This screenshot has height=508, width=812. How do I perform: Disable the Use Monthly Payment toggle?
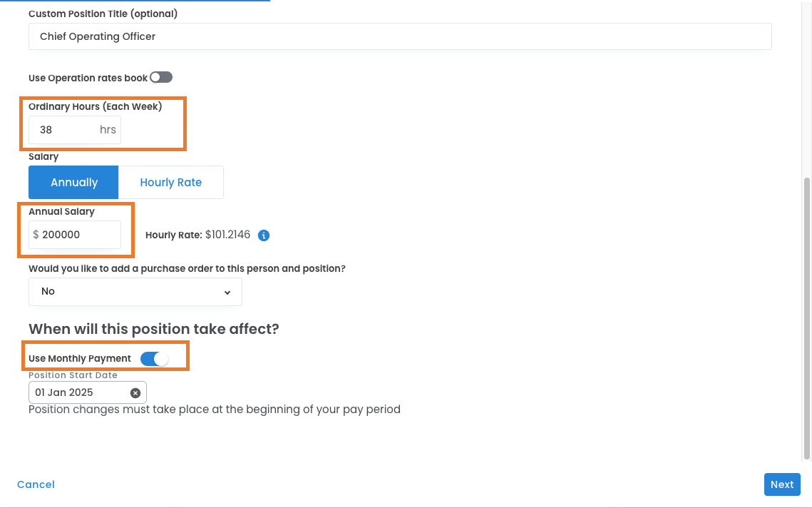155,358
